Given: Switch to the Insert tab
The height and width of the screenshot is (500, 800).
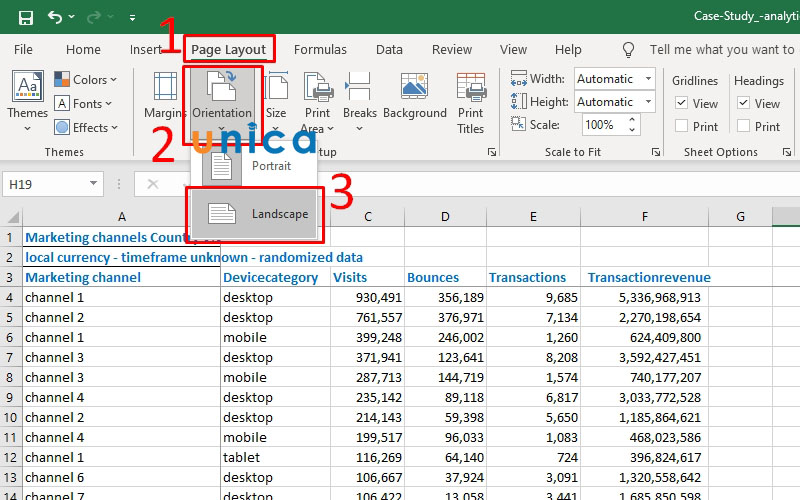Looking at the screenshot, I should pyautogui.click(x=145, y=49).
